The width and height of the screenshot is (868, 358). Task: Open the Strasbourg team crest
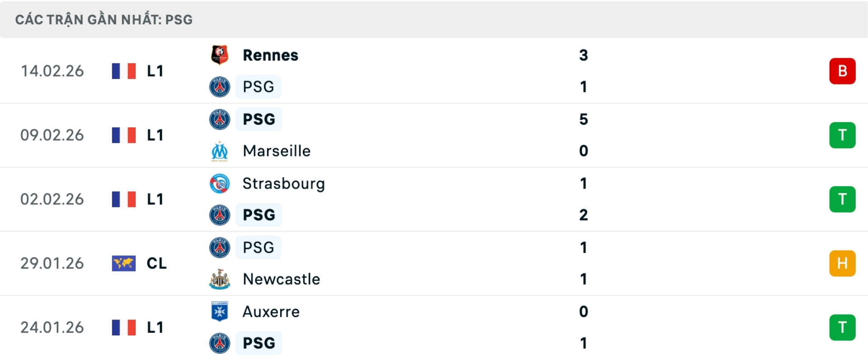[x=220, y=184]
